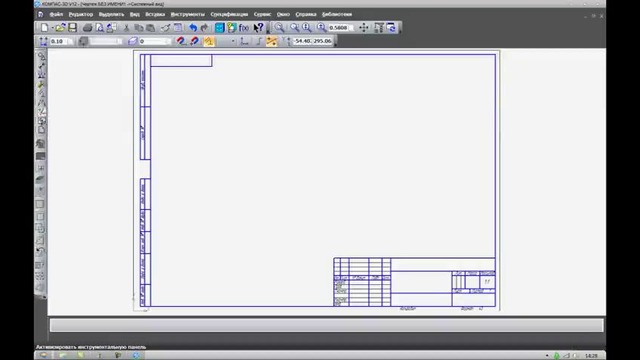Toggle the orthogonal drawing mode icon
Screen dimensions: 640x360
pos(259,41)
